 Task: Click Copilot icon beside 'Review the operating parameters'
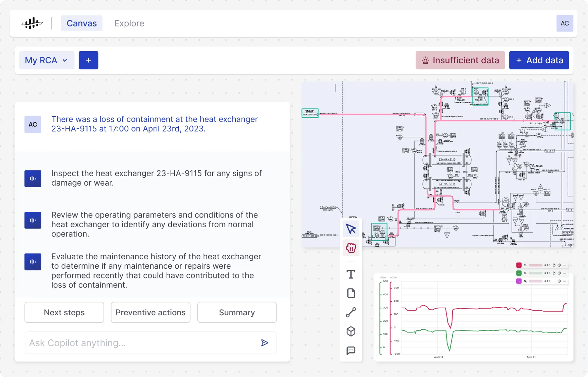tap(33, 220)
